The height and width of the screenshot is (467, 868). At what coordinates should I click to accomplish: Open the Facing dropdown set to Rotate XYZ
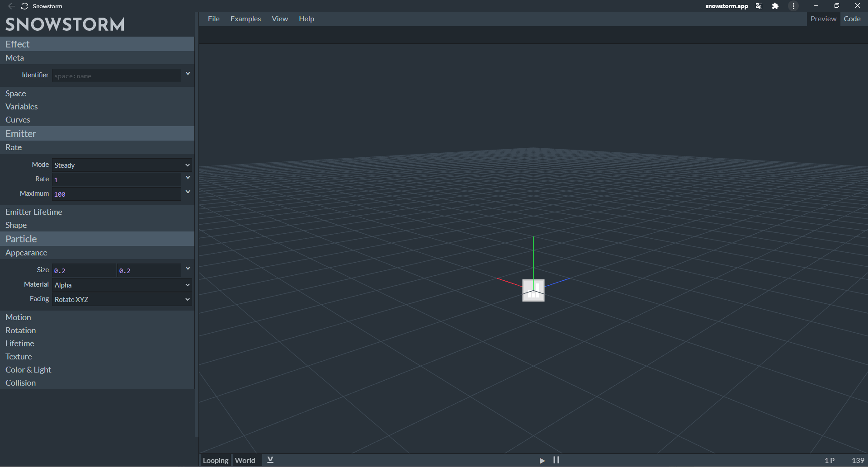pos(122,299)
